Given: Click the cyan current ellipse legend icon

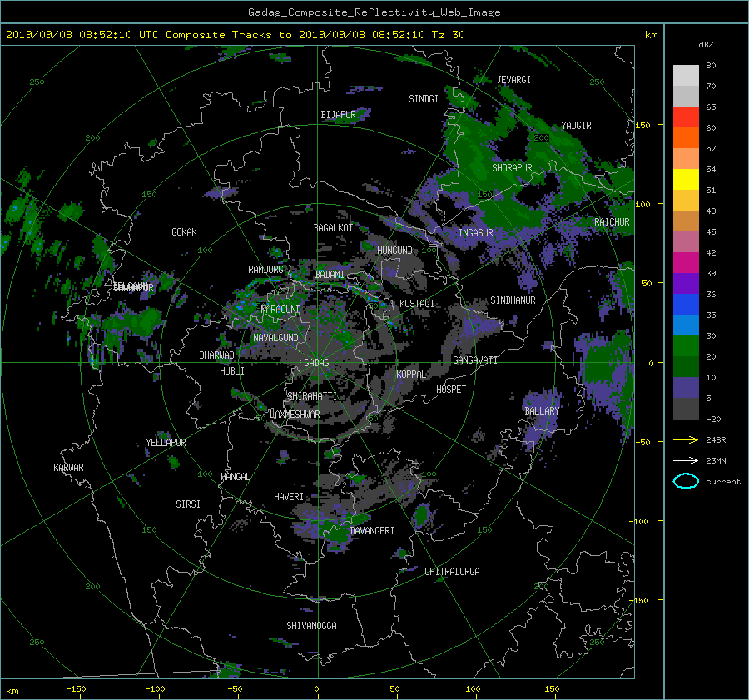Looking at the screenshot, I should point(686,481).
